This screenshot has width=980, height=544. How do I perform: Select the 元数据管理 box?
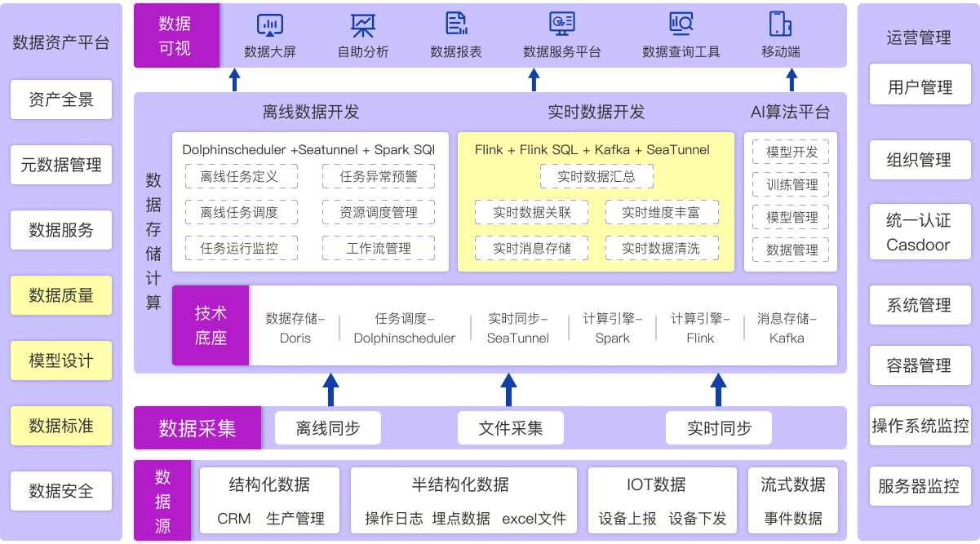click(x=61, y=166)
